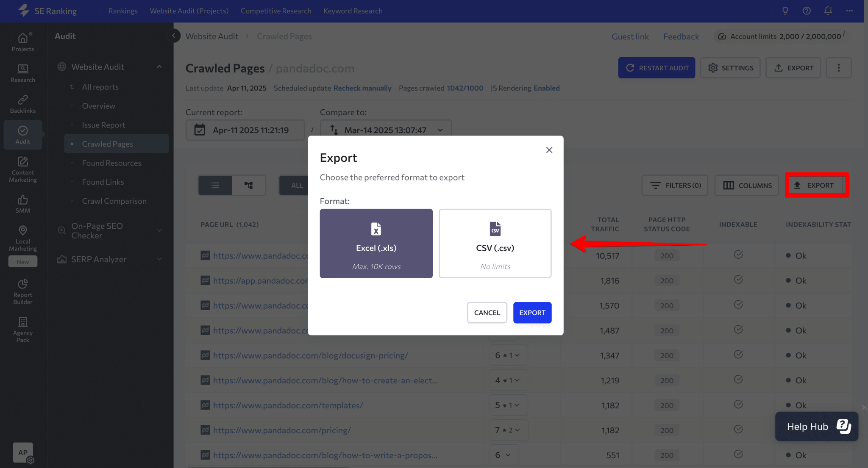
Task: Select the CSV (.csv) export format
Action: click(x=495, y=243)
